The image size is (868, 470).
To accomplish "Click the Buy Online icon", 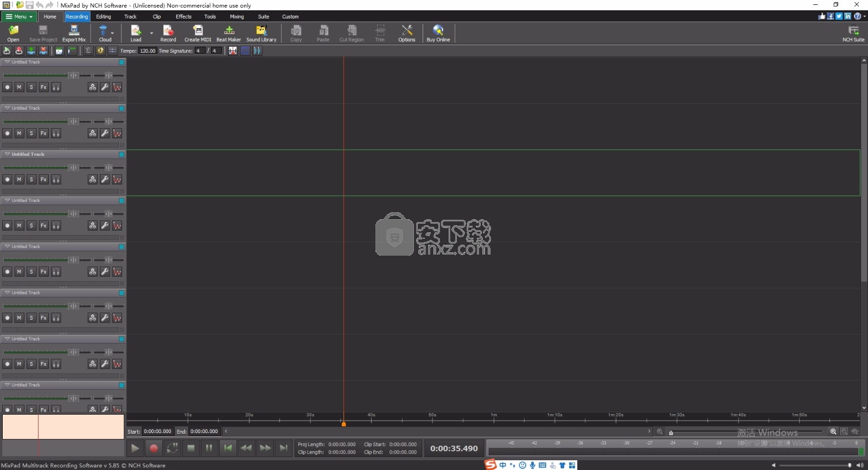I will point(438,33).
